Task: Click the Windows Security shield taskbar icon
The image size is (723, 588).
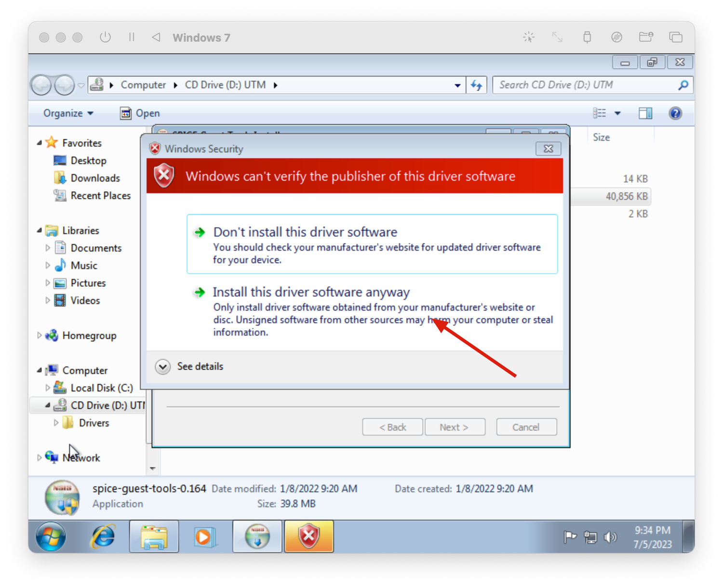Action: (x=309, y=536)
